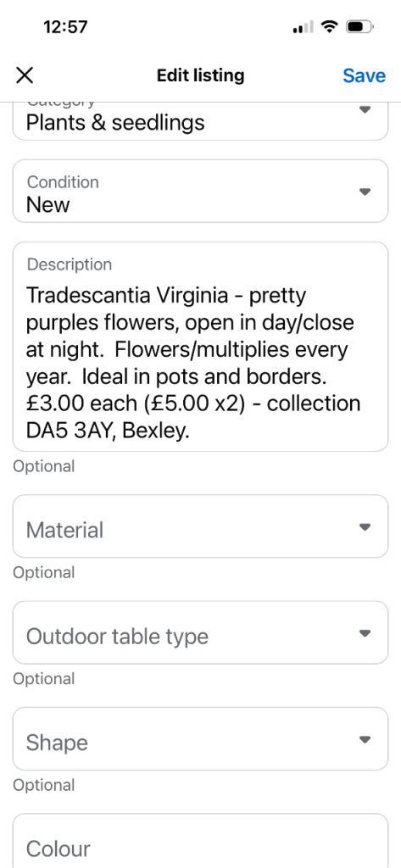Open the Material dropdown arrow
Viewport: 401px width, 868px height.
[x=365, y=526]
